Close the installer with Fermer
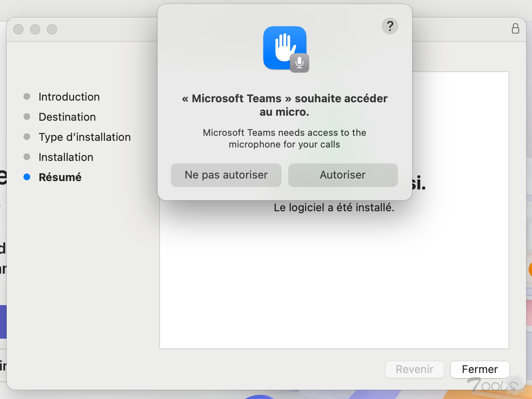 (480, 369)
